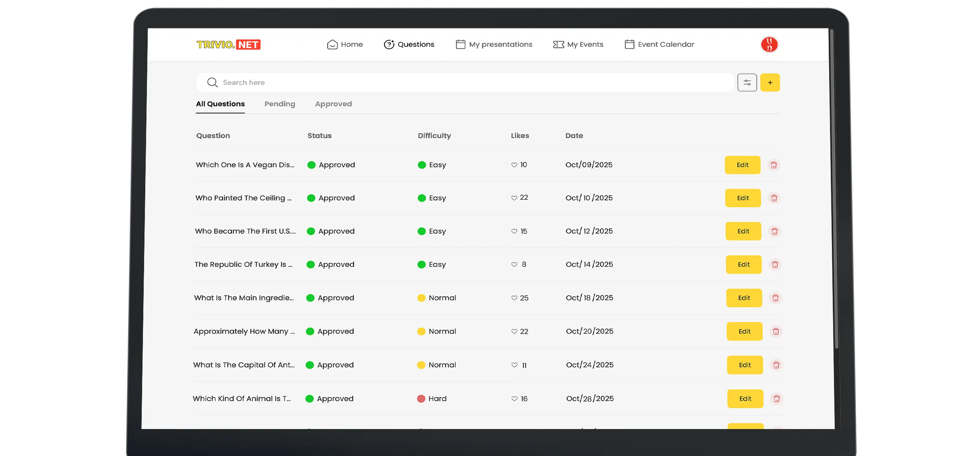This screenshot has width=980, height=456.
Task: Remove the Capital Of Ant... question via trash
Action: (x=776, y=365)
